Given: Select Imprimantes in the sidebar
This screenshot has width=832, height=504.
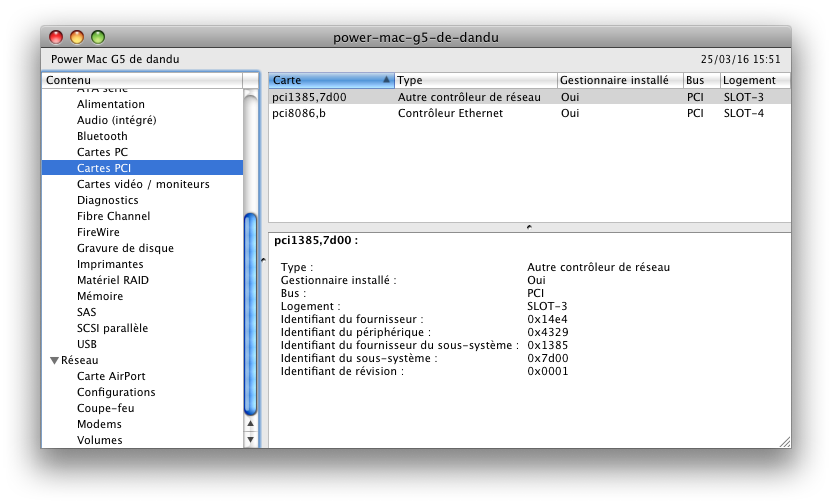Looking at the screenshot, I should [x=110, y=264].
